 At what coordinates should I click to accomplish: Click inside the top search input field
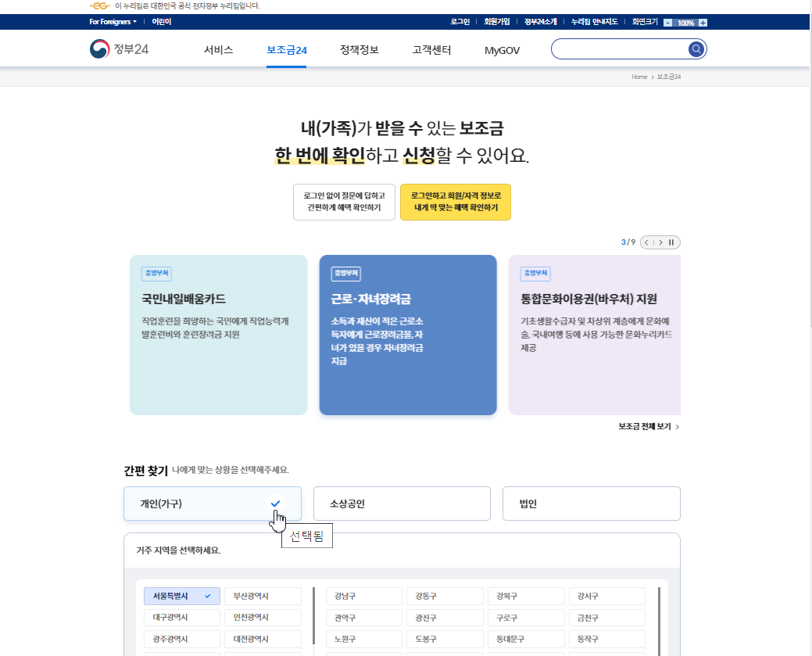(617, 48)
